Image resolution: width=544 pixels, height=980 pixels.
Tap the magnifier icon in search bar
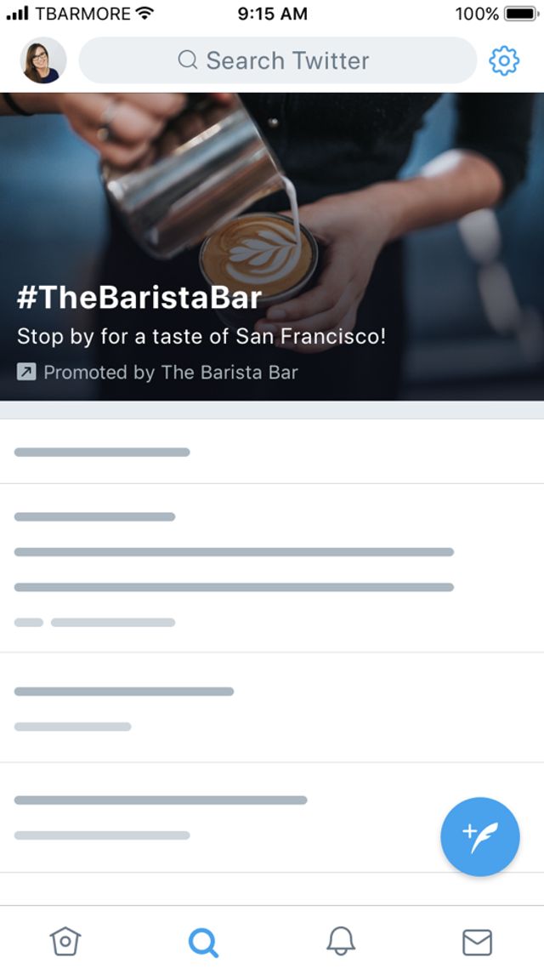pyautogui.click(x=188, y=60)
